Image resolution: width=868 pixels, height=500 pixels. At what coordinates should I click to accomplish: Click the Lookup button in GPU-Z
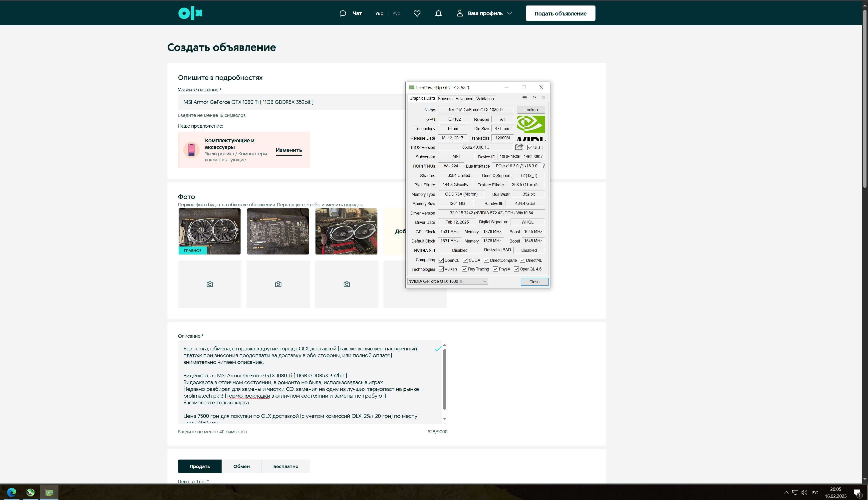pyautogui.click(x=531, y=110)
